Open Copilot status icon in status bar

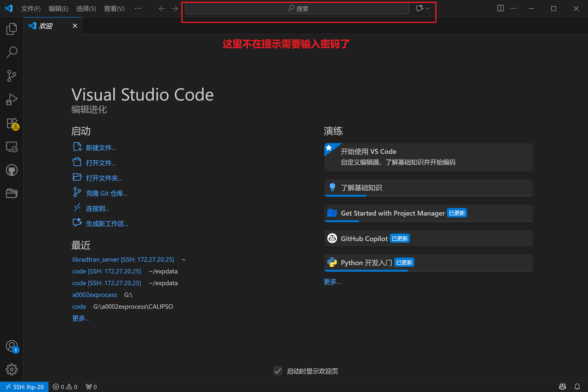(x=563, y=387)
